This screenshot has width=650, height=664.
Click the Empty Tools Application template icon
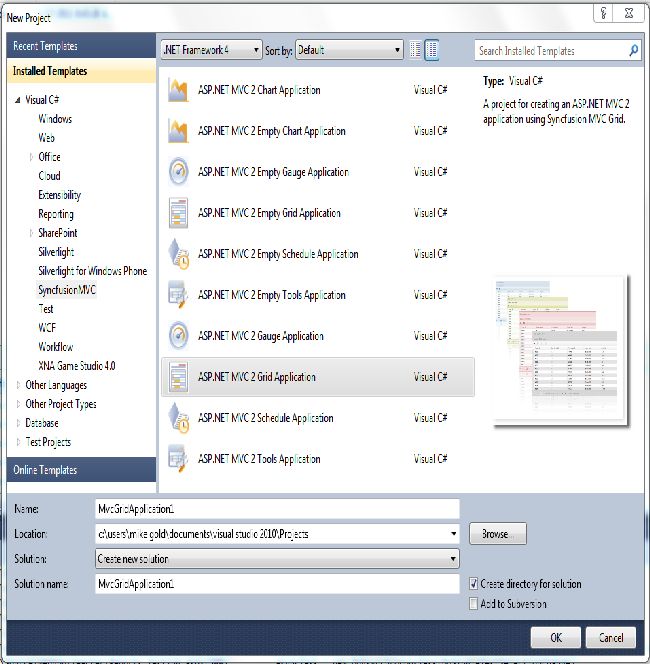pyautogui.click(x=178, y=295)
